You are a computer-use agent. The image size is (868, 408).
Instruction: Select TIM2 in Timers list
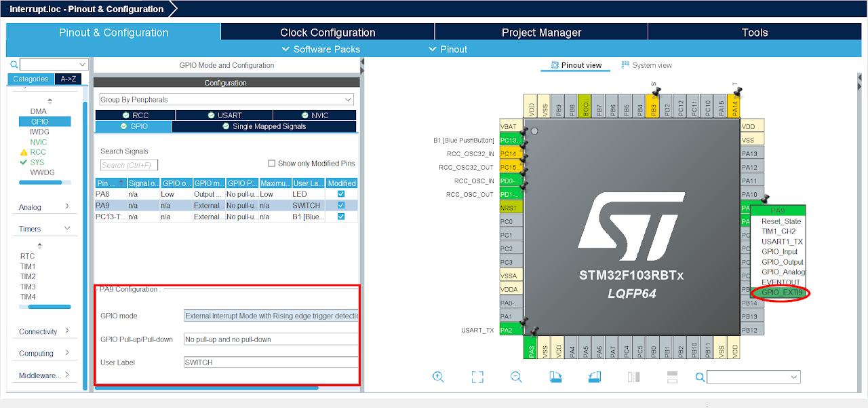coord(28,277)
